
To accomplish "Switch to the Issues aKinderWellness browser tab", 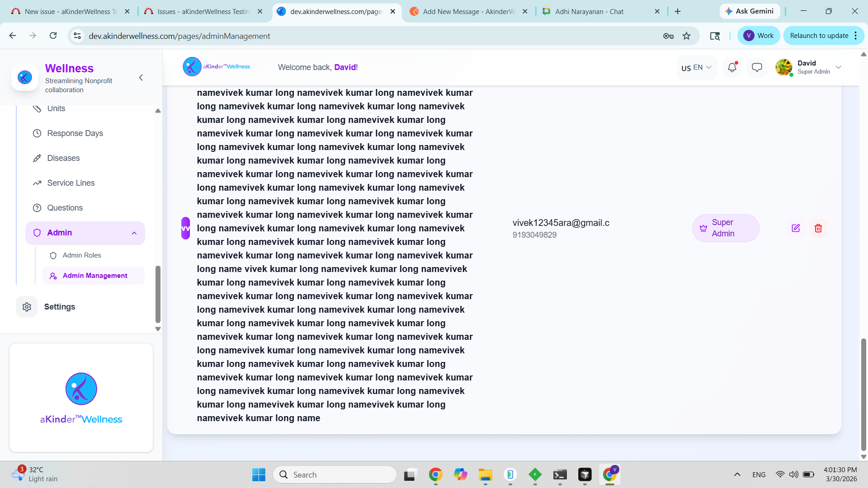I will tap(203, 11).
